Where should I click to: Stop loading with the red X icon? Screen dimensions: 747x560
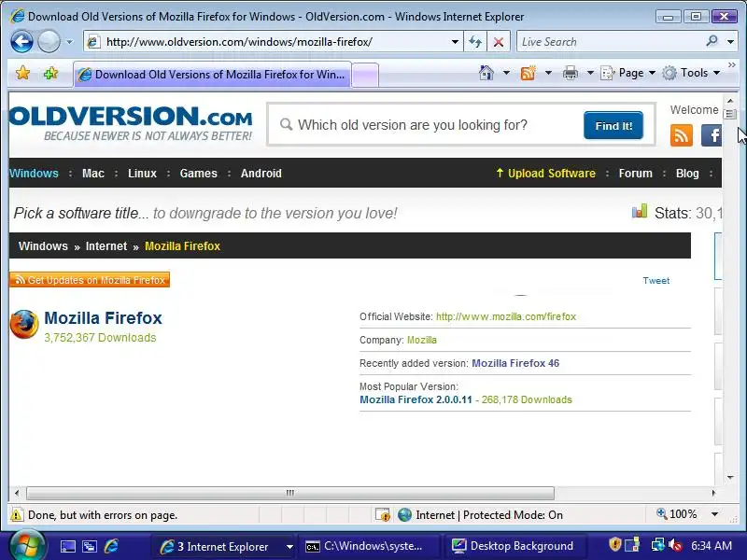tap(499, 42)
